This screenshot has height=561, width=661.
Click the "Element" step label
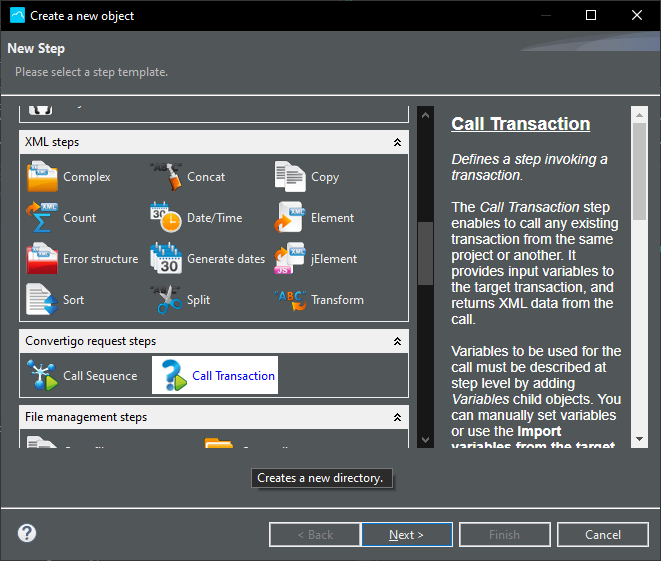coord(333,218)
